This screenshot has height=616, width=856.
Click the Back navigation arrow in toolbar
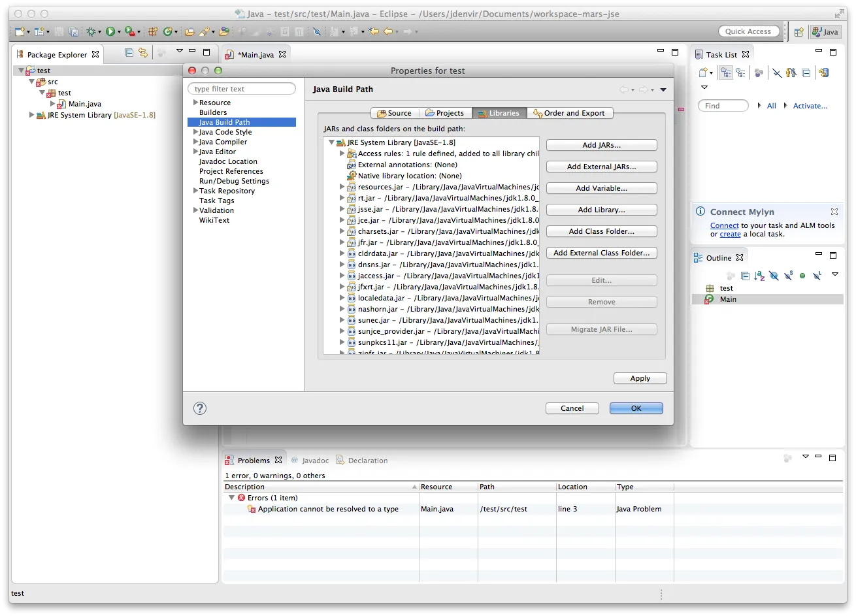click(388, 31)
